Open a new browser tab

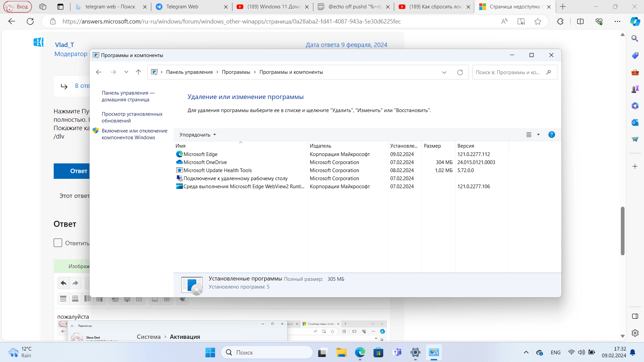pos(563,7)
